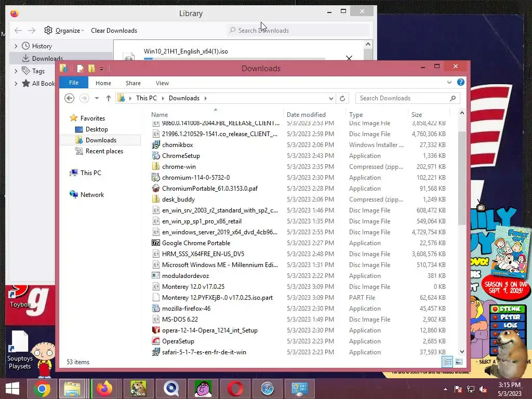The height and width of the screenshot is (399, 532).
Task: Open Souptoys Playsets desktop shortcut
Action: 19,350
